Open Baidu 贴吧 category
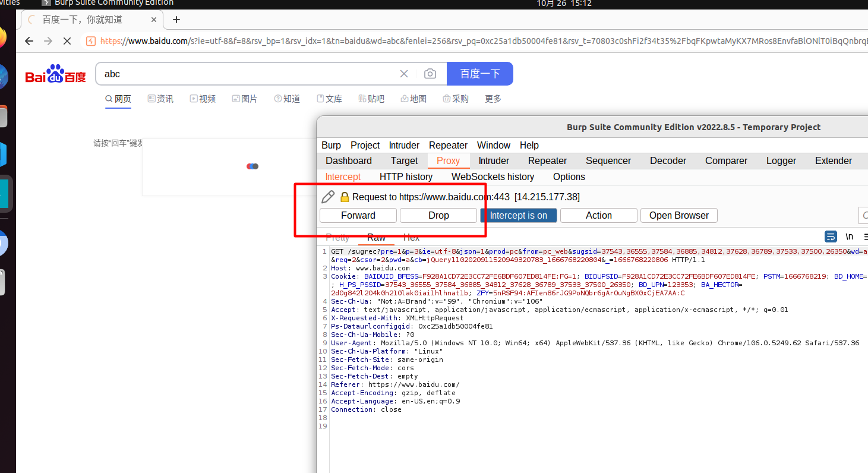Viewport: 868px width, 473px height. [371, 99]
